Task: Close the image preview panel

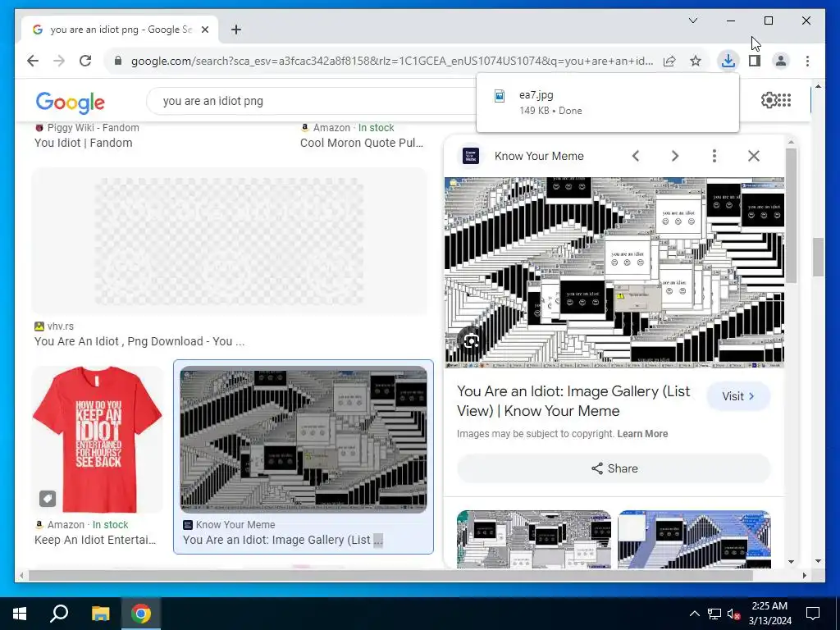Action: point(754,156)
